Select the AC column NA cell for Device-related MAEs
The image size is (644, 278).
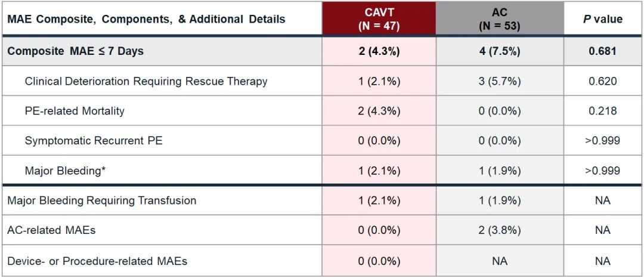pyautogui.click(x=499, y=261)
